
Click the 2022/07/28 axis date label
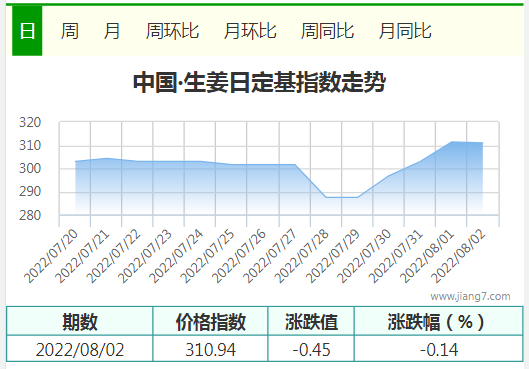[301, 256]
